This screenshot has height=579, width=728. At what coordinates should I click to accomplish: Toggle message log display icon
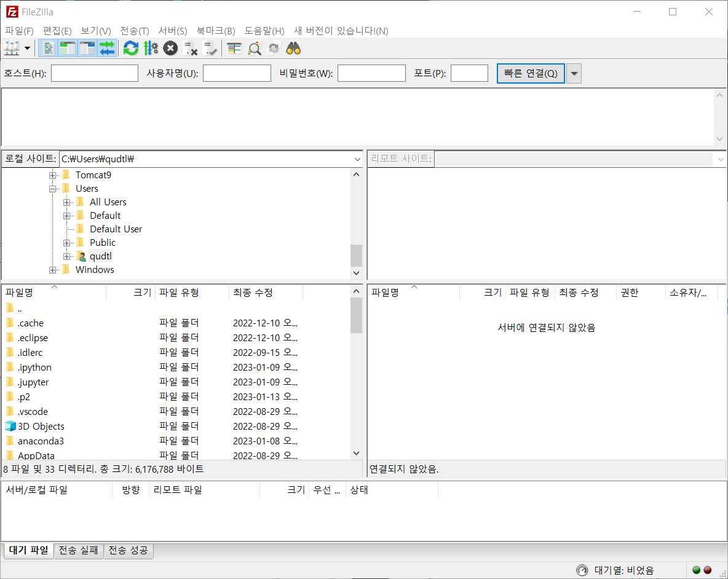tap(48, 48)
